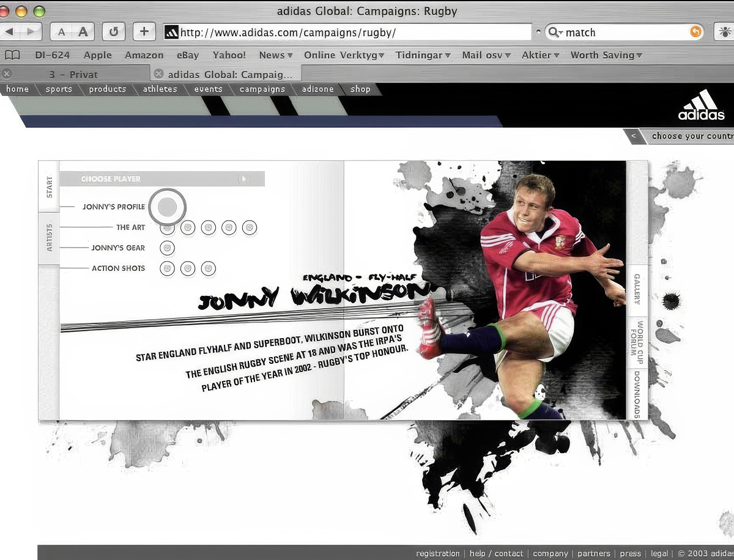Open the athletes menu item

click(160, 89)
